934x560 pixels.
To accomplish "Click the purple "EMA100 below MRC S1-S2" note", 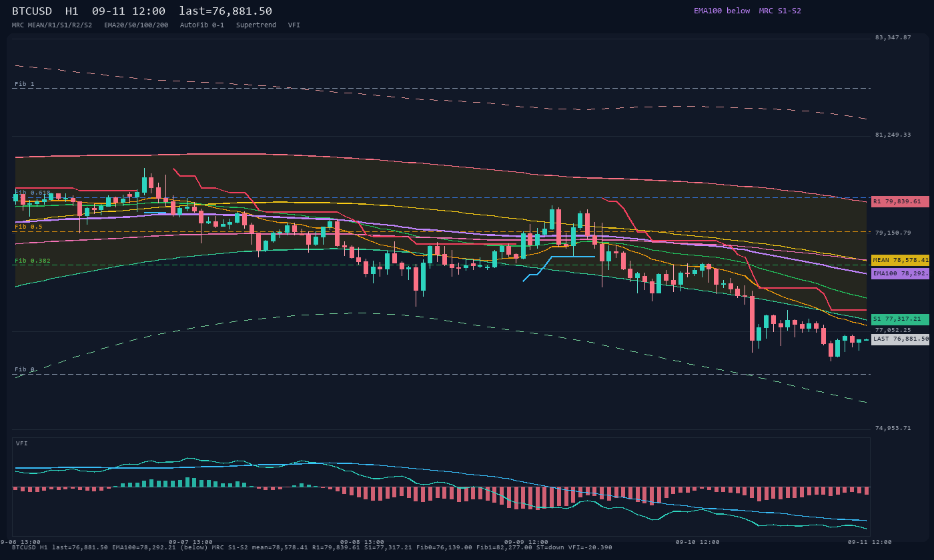I will (x=747, y=11).
